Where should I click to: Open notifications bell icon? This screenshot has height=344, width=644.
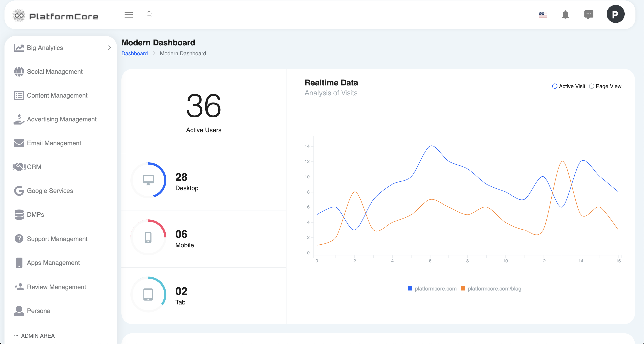pyautogui.click(x=565, y=15)
